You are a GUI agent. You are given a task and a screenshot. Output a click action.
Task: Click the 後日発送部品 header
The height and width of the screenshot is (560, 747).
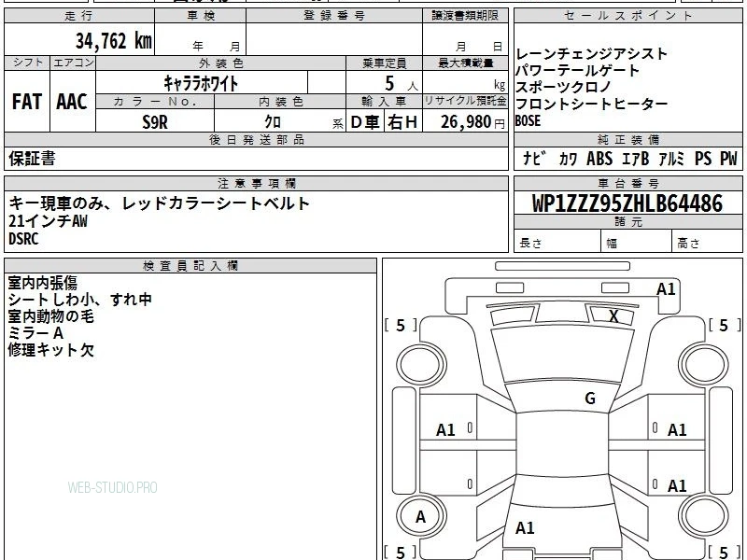click(x=256, y=139)
